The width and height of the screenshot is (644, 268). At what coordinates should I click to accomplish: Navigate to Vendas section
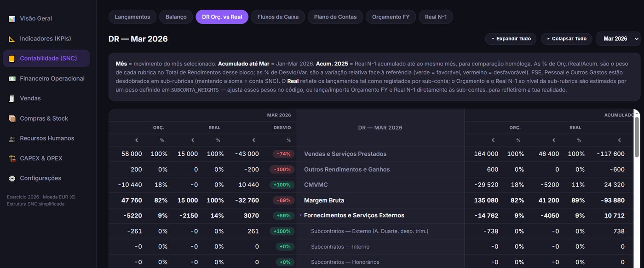coord(46,99)
